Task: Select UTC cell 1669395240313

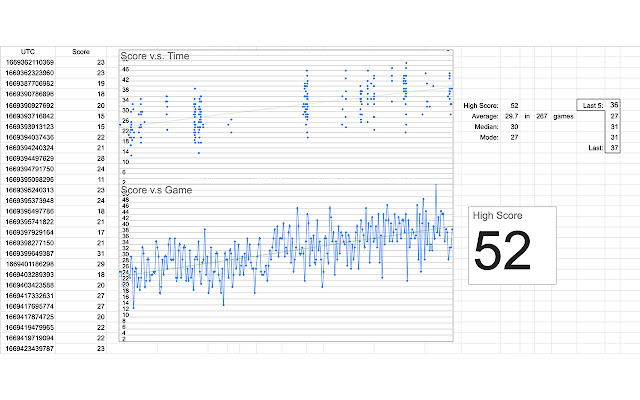Action: 28,190
